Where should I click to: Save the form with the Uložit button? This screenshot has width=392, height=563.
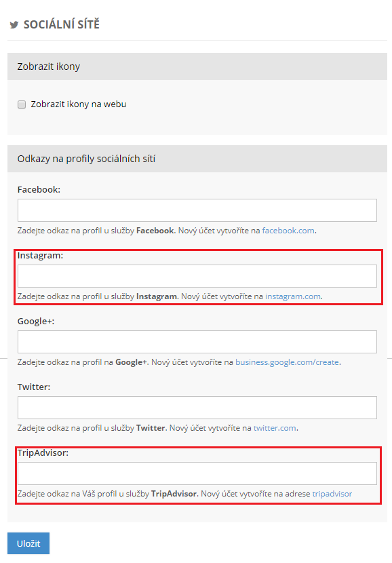(x=28, y=543)
